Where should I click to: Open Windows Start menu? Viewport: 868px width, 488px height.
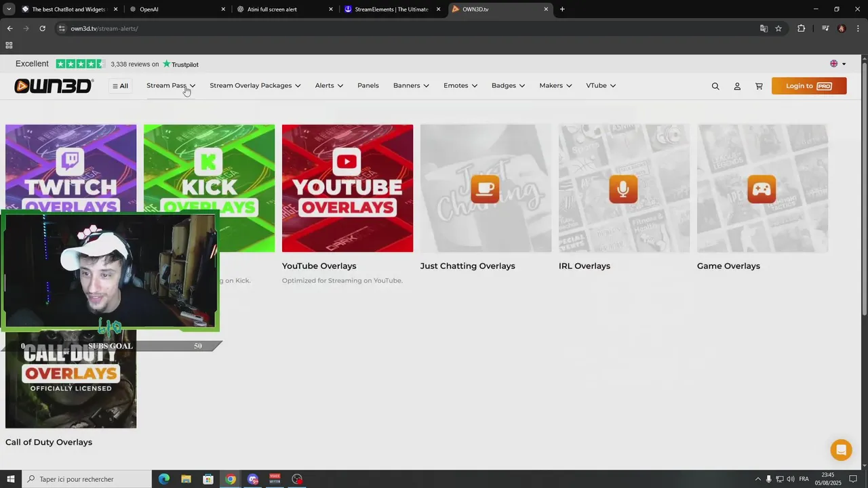point(10,479)
